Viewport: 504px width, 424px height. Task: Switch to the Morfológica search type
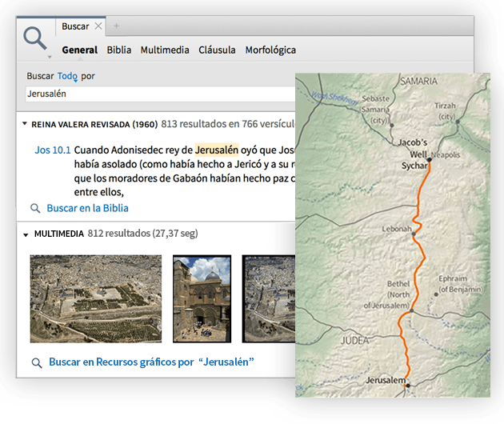point(270,50)
